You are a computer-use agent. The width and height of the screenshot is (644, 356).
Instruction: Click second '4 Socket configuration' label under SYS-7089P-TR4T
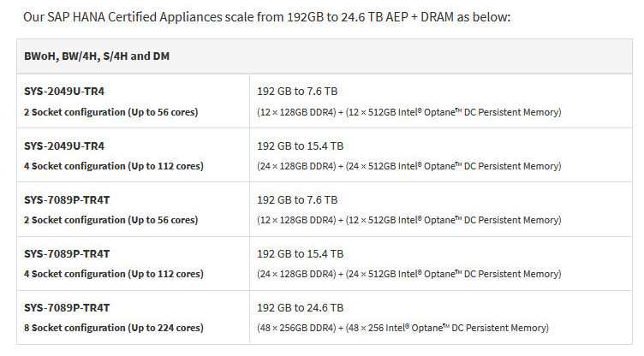click(x=114, y=274)
